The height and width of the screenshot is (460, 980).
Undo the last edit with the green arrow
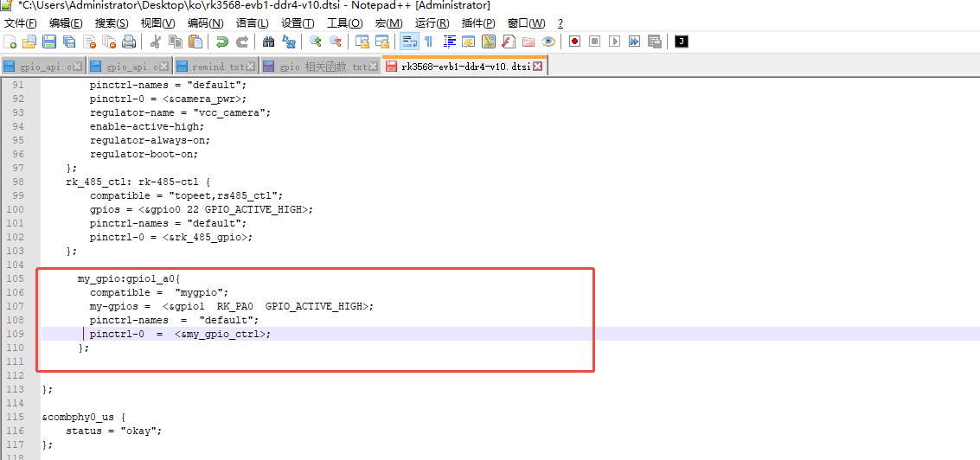(x=222, y=42)
